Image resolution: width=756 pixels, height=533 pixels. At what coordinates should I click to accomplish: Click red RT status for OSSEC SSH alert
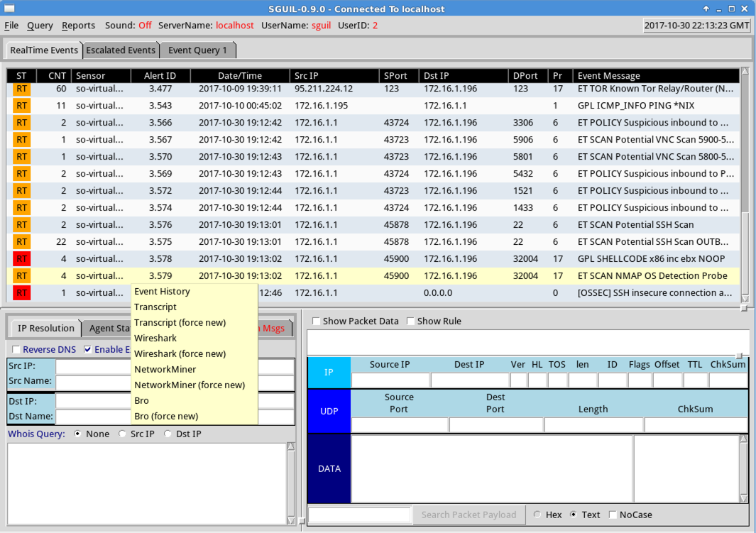click(22, 293)
